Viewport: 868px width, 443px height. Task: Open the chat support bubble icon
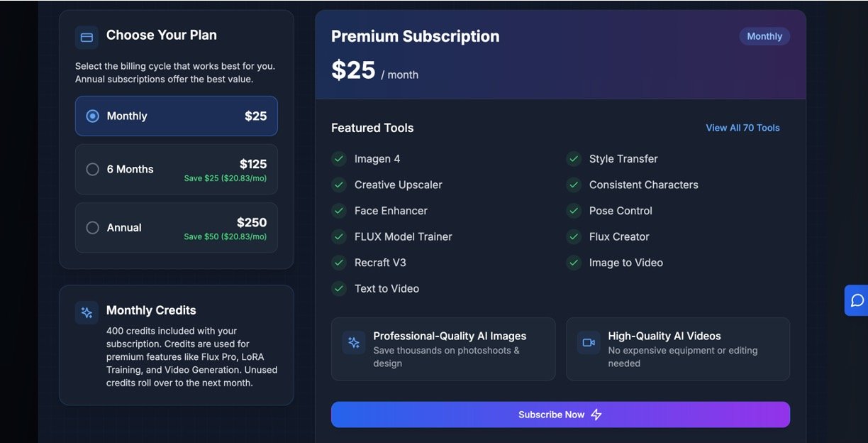pos(857,300)
